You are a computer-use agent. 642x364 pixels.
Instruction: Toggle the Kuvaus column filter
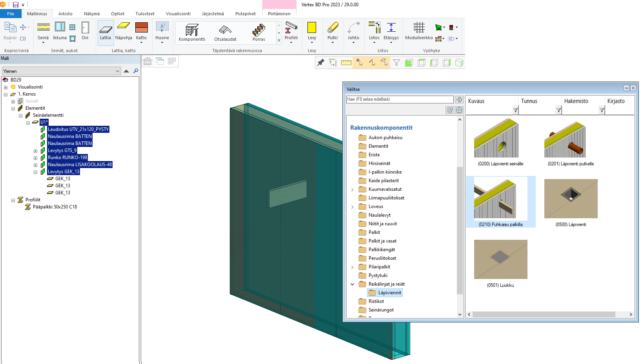515,110
